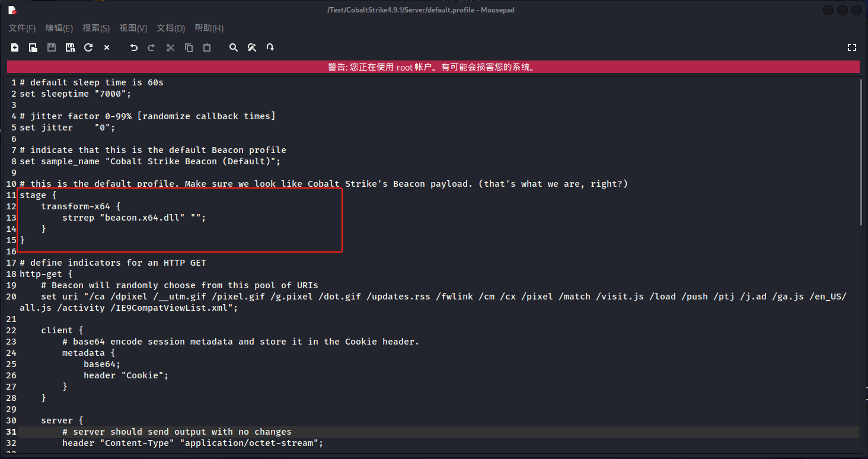Click the Copy toolbar icon

point(189,47)
